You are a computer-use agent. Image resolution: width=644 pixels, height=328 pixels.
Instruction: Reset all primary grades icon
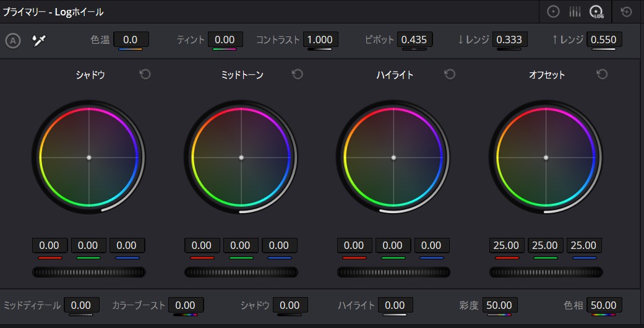(x=627, y=11)
